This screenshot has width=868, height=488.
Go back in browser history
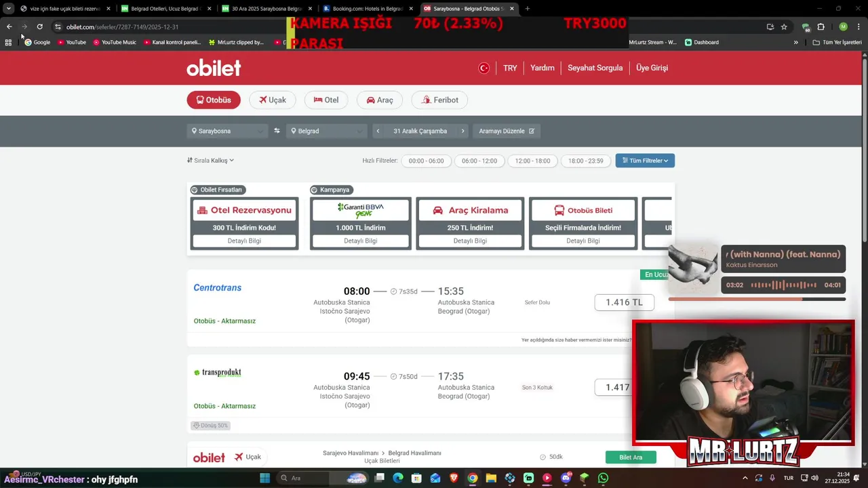coord(9,26)
